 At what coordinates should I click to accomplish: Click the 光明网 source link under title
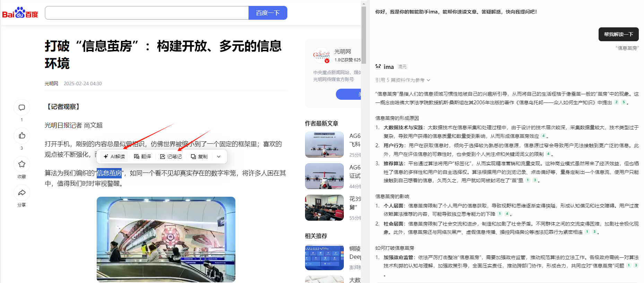51,83
